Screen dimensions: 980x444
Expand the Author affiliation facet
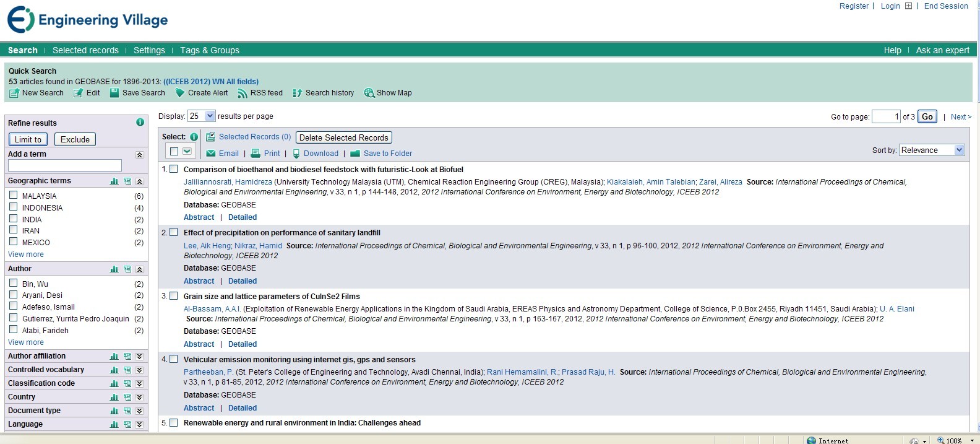[139, 357]
